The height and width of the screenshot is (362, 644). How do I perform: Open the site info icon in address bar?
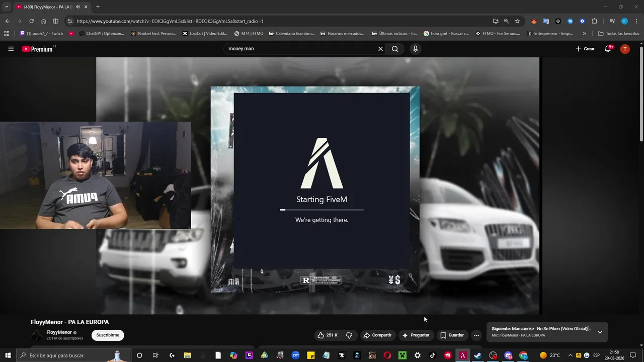pyautogui.click(x=70, y=21)
